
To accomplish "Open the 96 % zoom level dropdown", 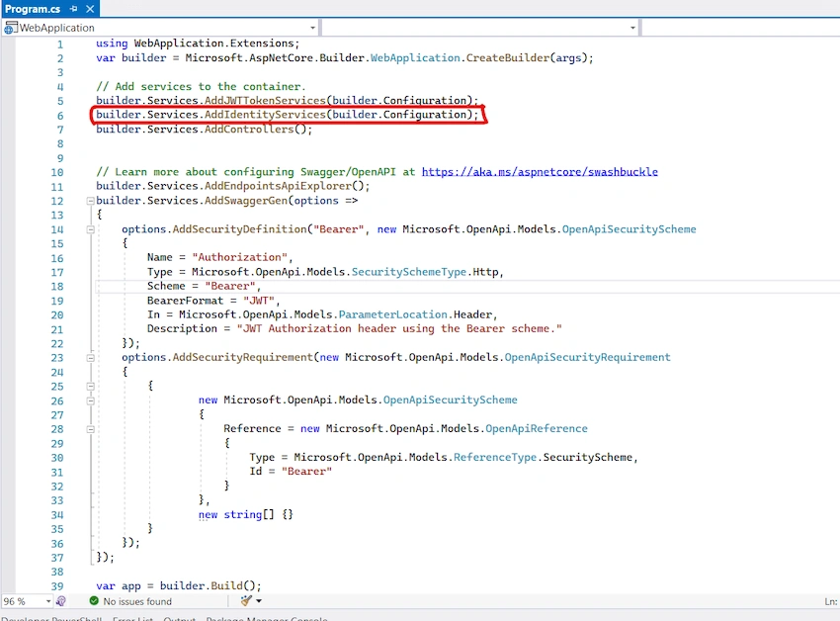I will (x=48, y=601).
